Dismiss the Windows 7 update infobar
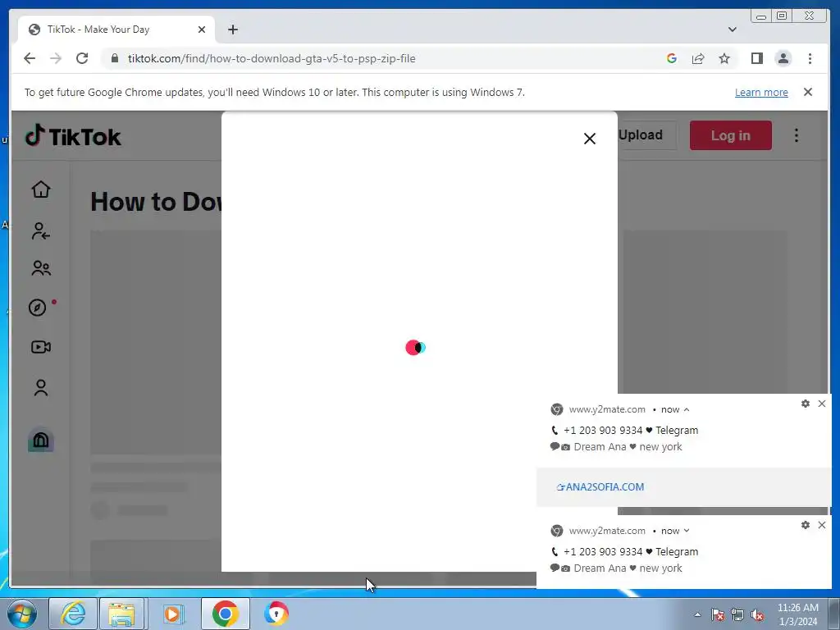Image resolution: width=840 pixels, height=630 pixels. tap(808, 92)
